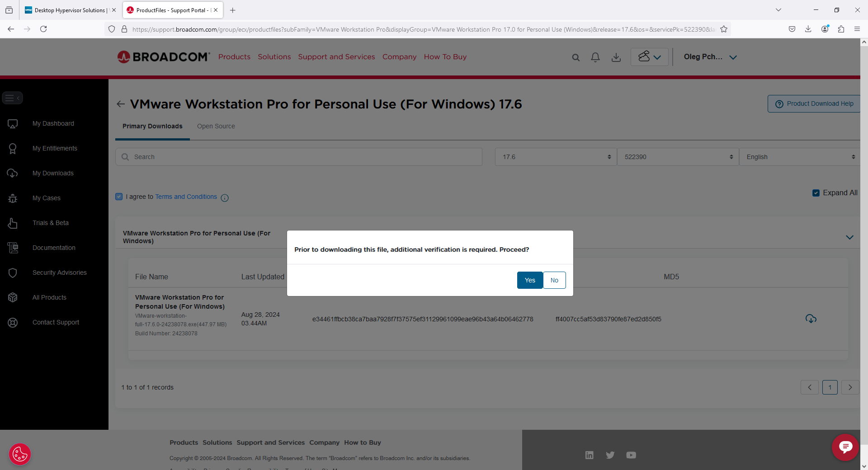Click footer Support and Services link
This screenshot has height=470, width=868.
271,443
